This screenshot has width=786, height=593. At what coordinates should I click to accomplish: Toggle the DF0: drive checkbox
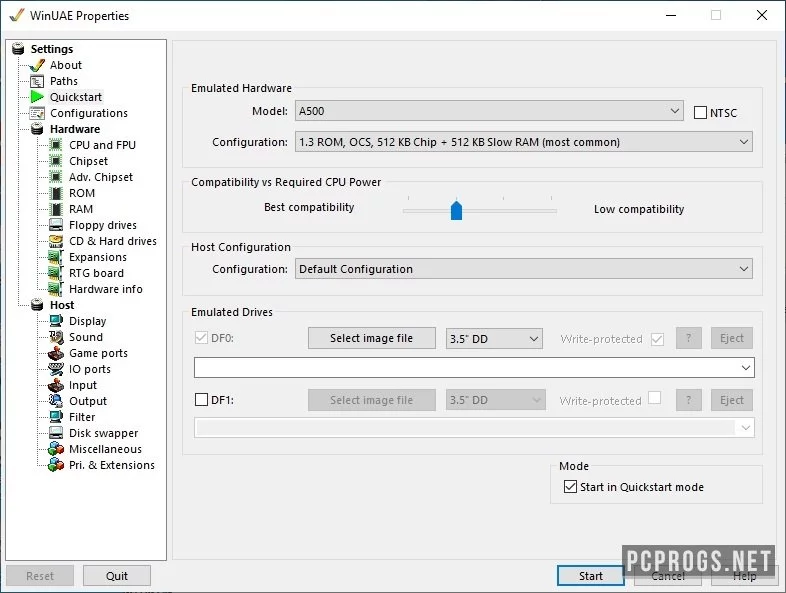tap(201, 337)
